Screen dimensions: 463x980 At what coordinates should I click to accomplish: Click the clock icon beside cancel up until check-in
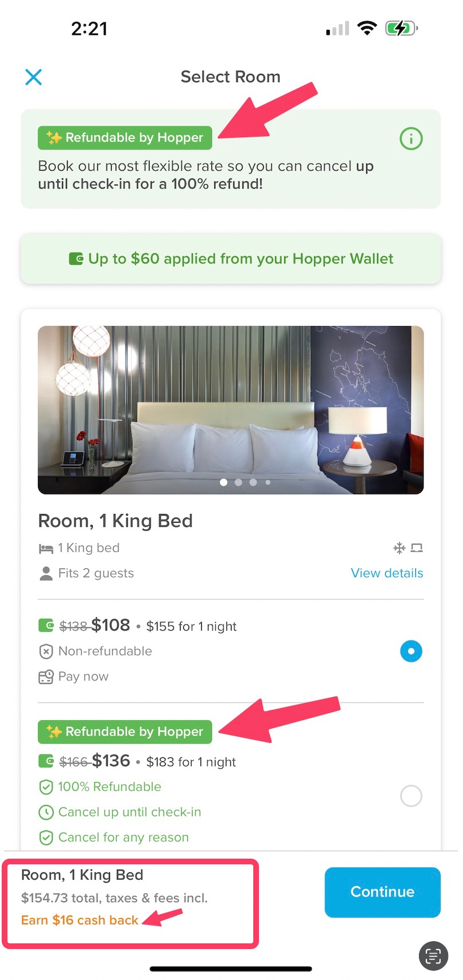tap(46, 812)
